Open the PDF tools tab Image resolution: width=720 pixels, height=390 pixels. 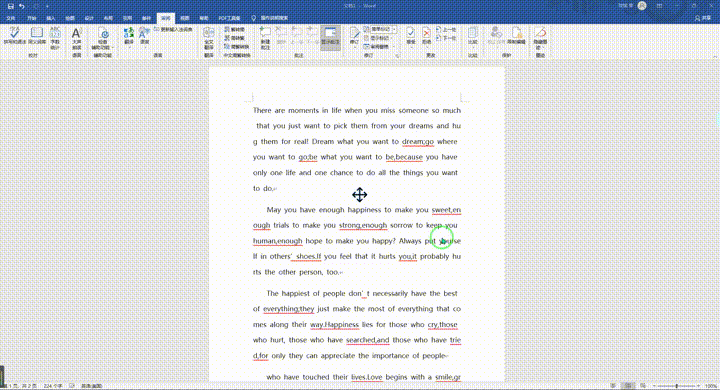pyautogui.click(x=229, y=18)
